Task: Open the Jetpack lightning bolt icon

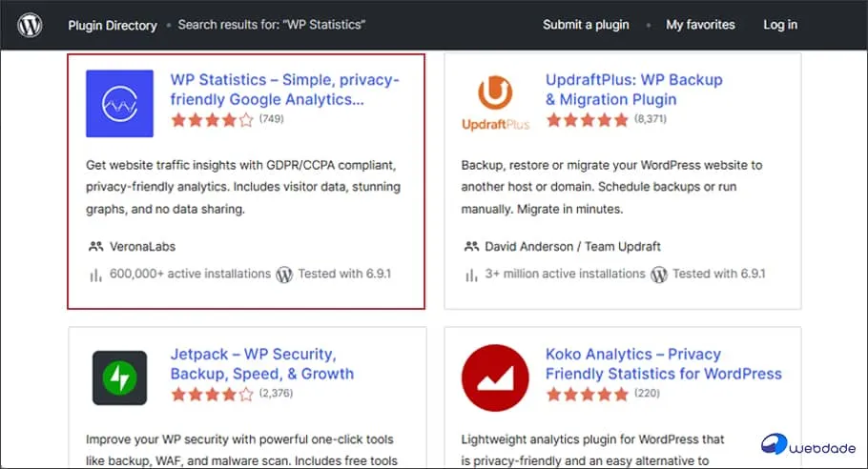Action: tap(119, 377)
